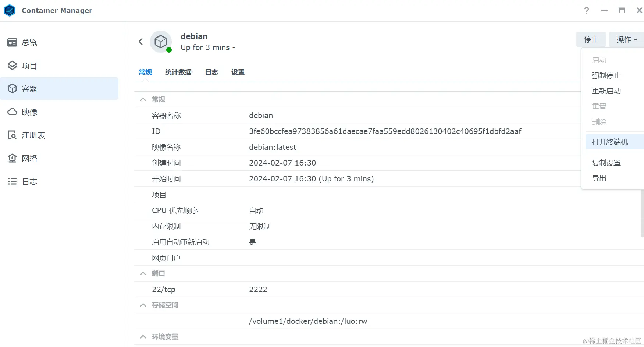This screenshot has width=644, height=347.
Task: Click the debian container cube icon
Action: tap(161, 42)
